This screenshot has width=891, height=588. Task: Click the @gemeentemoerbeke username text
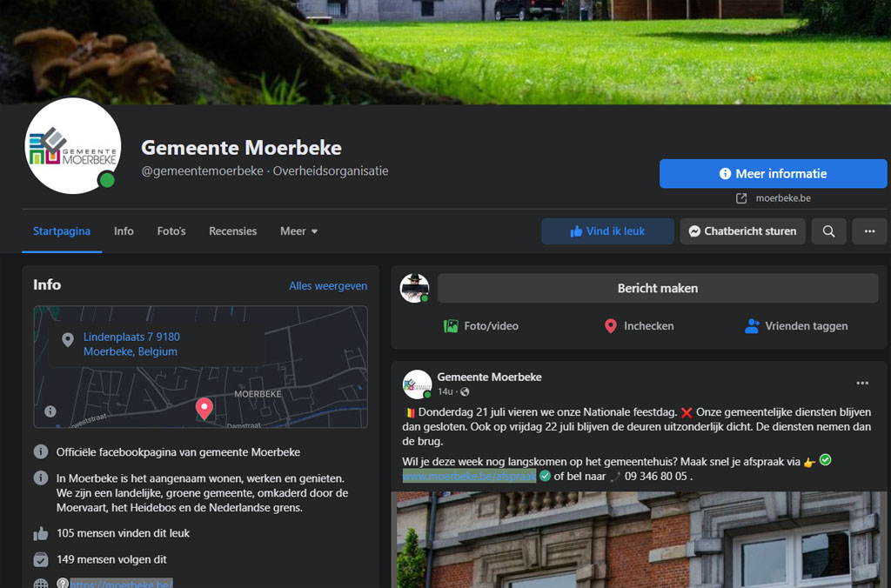click(202, 170)
